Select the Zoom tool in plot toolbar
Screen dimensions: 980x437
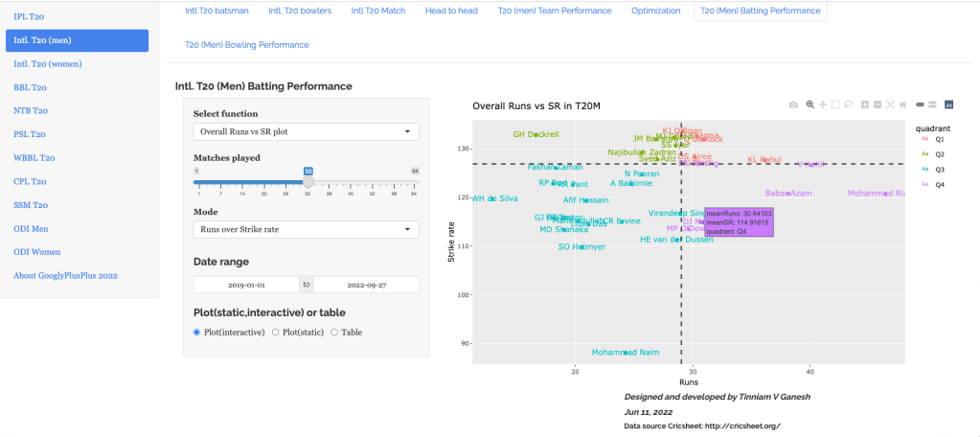point(809,104)
